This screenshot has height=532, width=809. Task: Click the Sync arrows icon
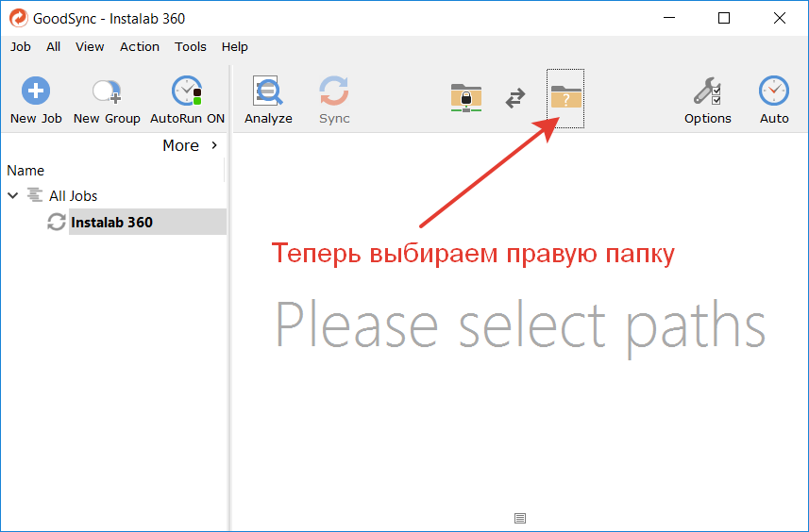click(x=334, y=91)
